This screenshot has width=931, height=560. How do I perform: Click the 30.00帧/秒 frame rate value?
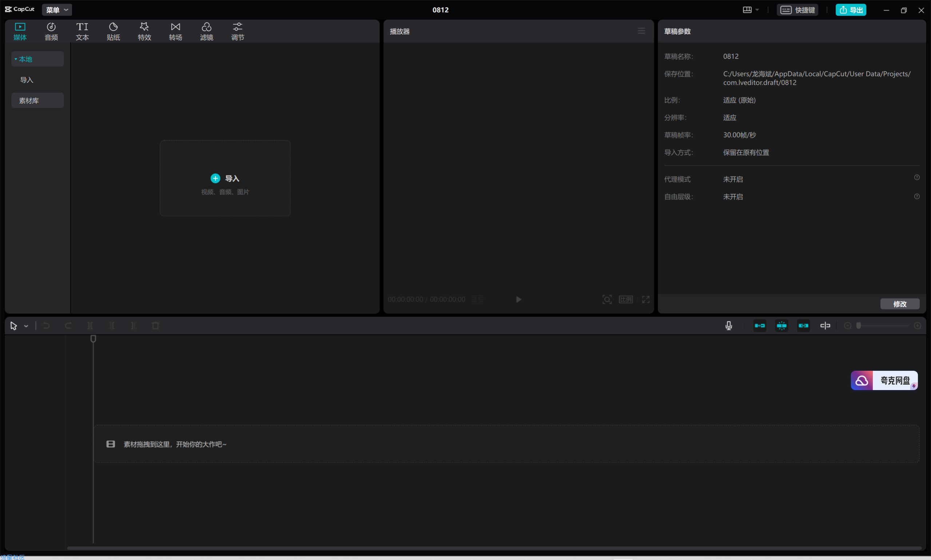point(739,135)
